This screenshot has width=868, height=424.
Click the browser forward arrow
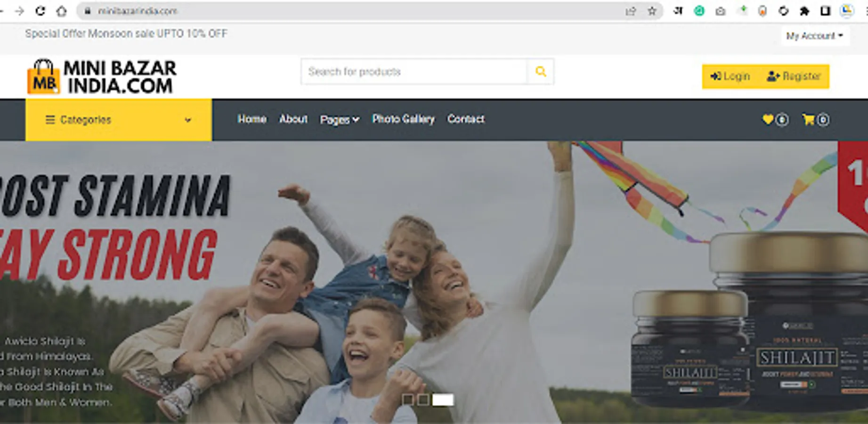(19, 11)
